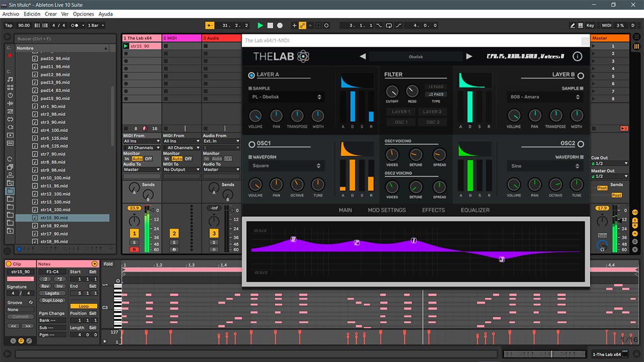The image size is (644, 362).
Task: Click The Lab info icon
Action: point(577,56)
